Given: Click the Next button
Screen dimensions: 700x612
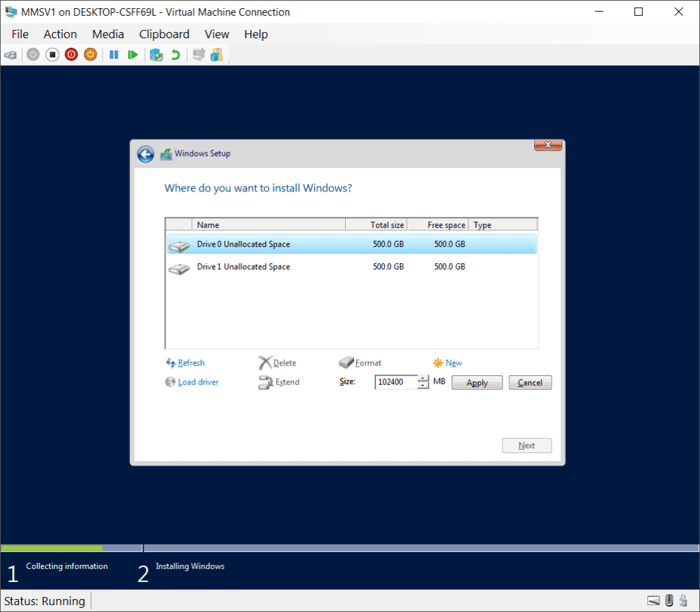Looking at the screenshot, I should click(x=527, y=445).
